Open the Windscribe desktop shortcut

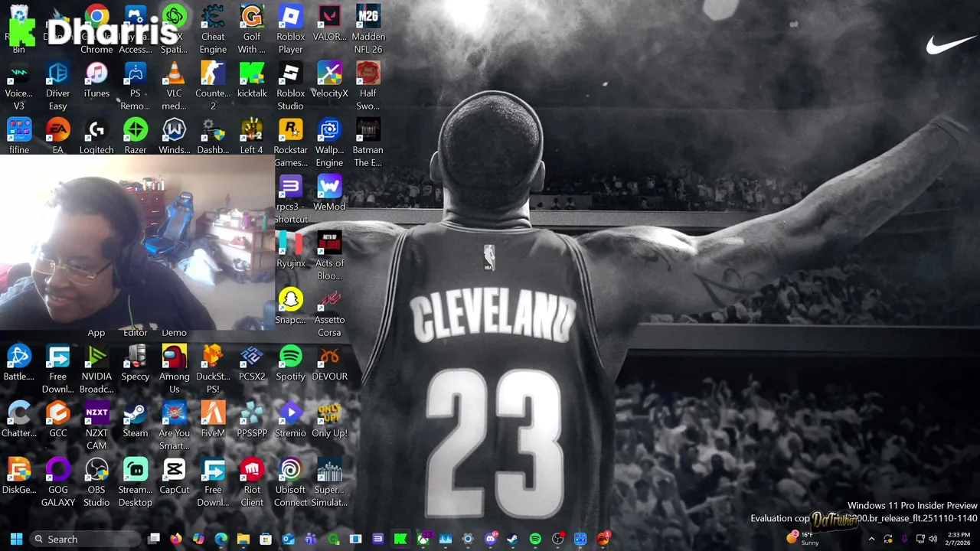click(175, 136)
